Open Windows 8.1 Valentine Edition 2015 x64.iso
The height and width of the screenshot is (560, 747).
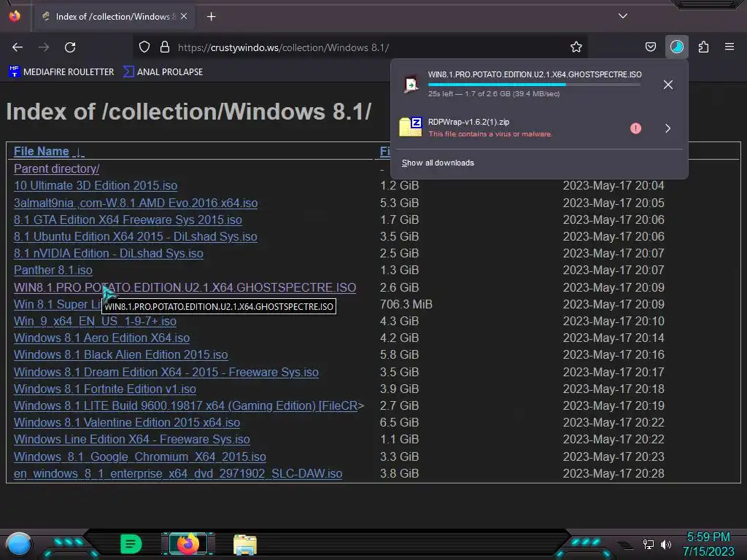[x=127, y=422]
